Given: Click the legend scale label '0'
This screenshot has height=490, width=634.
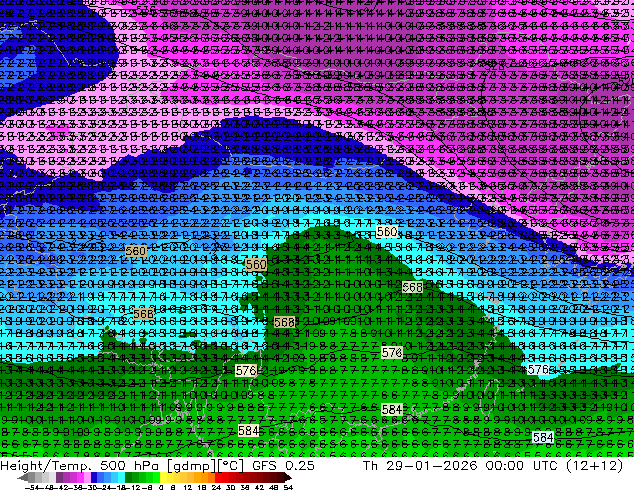Looking at the screenshot, I should 161,488.
